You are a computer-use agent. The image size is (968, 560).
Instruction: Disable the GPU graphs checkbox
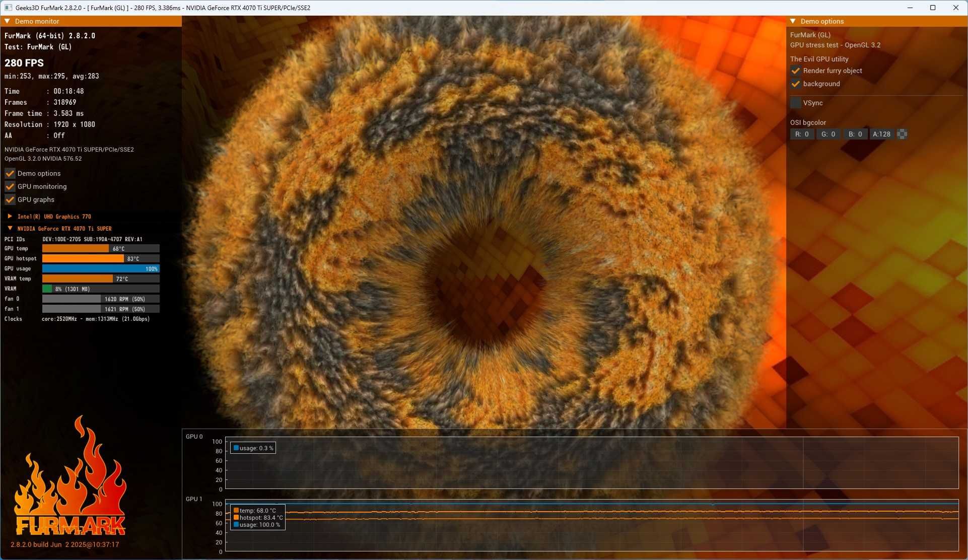pos(10,199)
